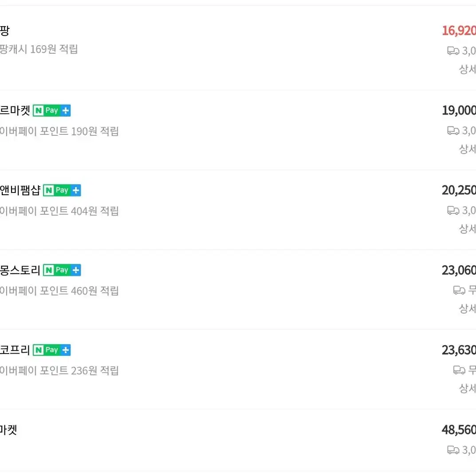Click the delivery truck icon under 16,920 price
Viewport: 476px width, 476px height.
(x=453, y=51)
